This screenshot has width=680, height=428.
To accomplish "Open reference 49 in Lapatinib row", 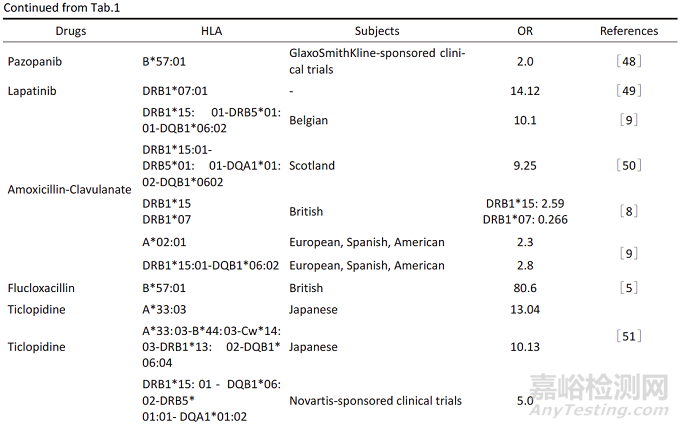I will click(629, 90).
